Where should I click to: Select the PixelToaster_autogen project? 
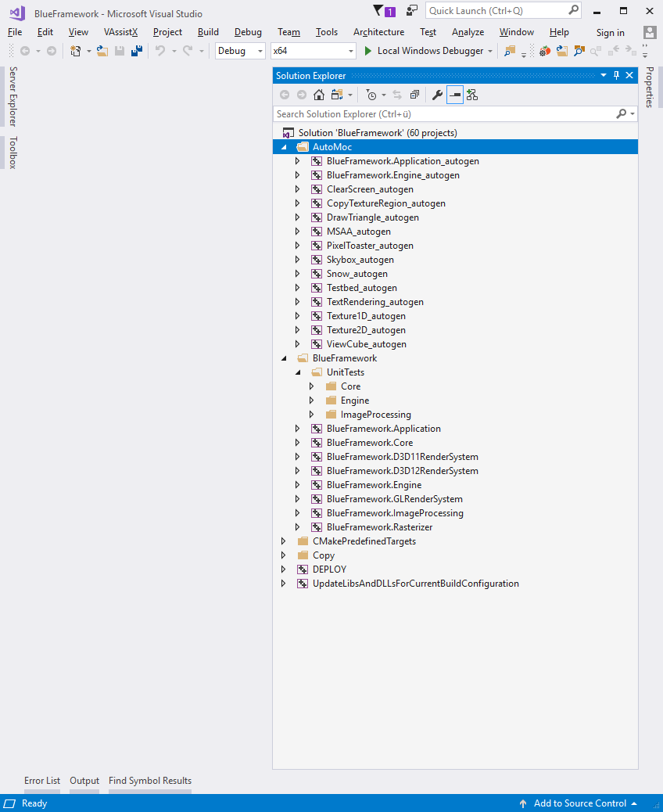click(x=370, y=246)
